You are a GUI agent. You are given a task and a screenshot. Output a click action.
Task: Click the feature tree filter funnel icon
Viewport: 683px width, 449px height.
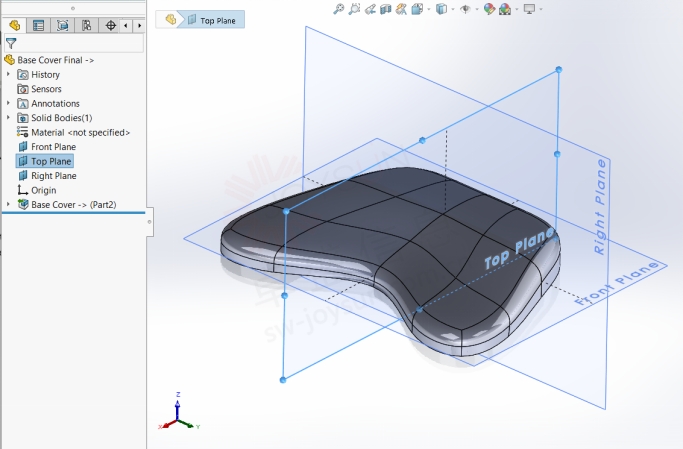click(x=11, y=43)
